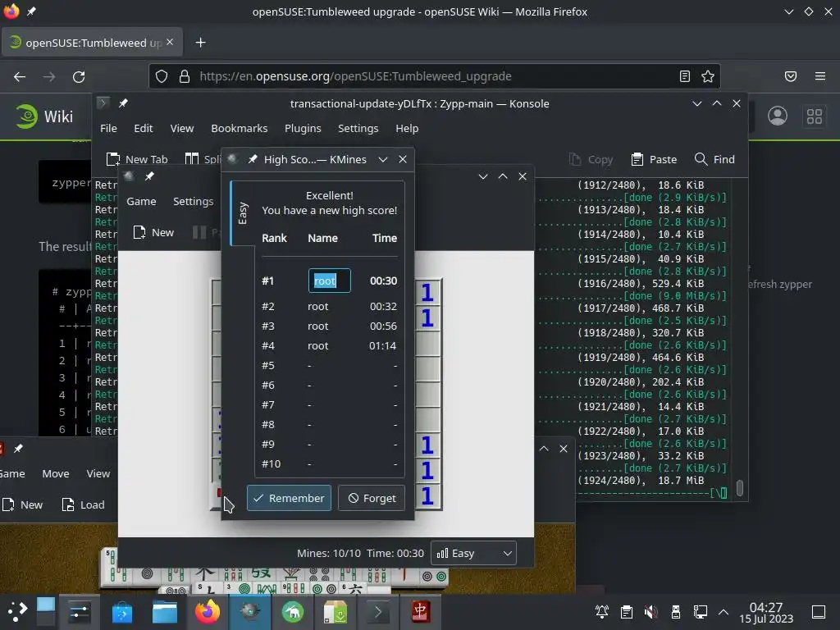Click the Firefox title bar pin icon
This screenshot has width=840, height=630.
click(x=31, y=11)
